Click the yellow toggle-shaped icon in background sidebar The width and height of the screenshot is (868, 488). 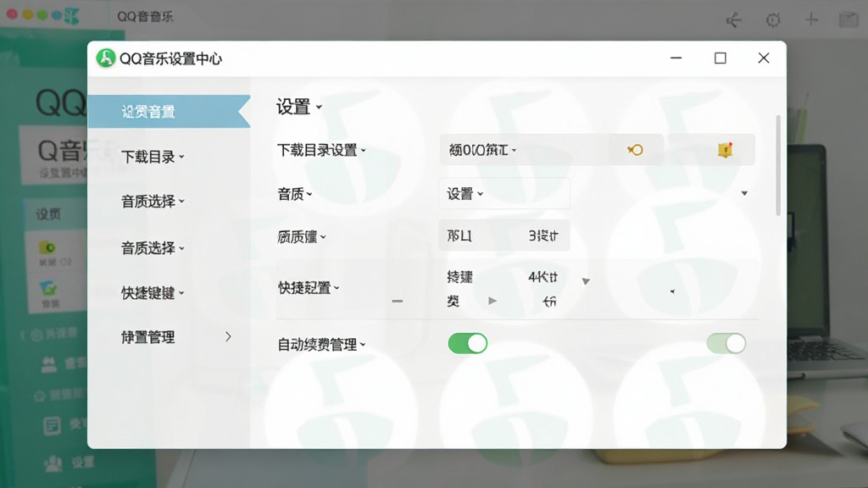[x=47, y=247]
